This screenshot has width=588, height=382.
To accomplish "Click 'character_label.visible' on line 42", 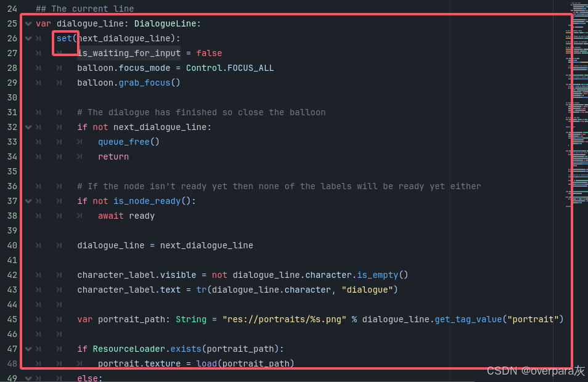I will point(136,275).
